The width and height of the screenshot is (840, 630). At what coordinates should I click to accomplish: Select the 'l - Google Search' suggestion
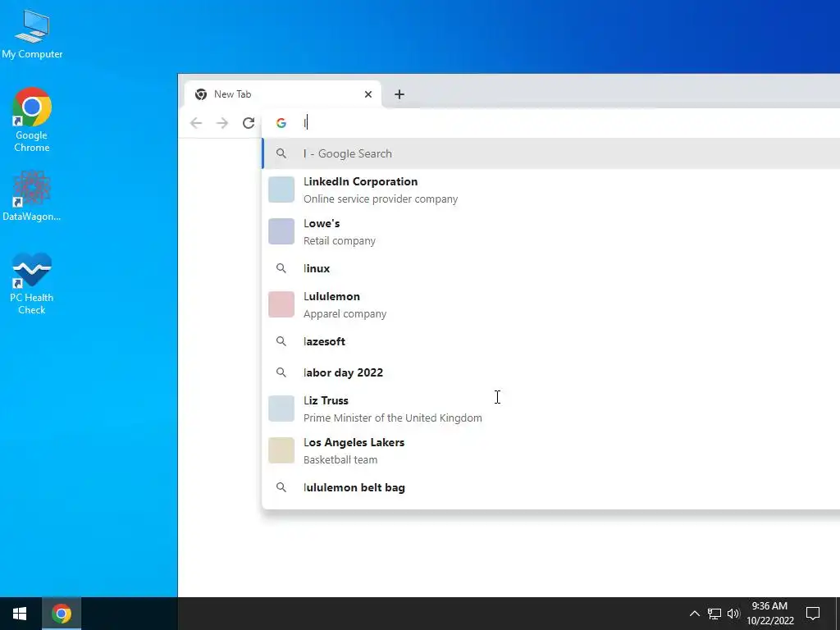pyautogui.click(x=550, y=153)
